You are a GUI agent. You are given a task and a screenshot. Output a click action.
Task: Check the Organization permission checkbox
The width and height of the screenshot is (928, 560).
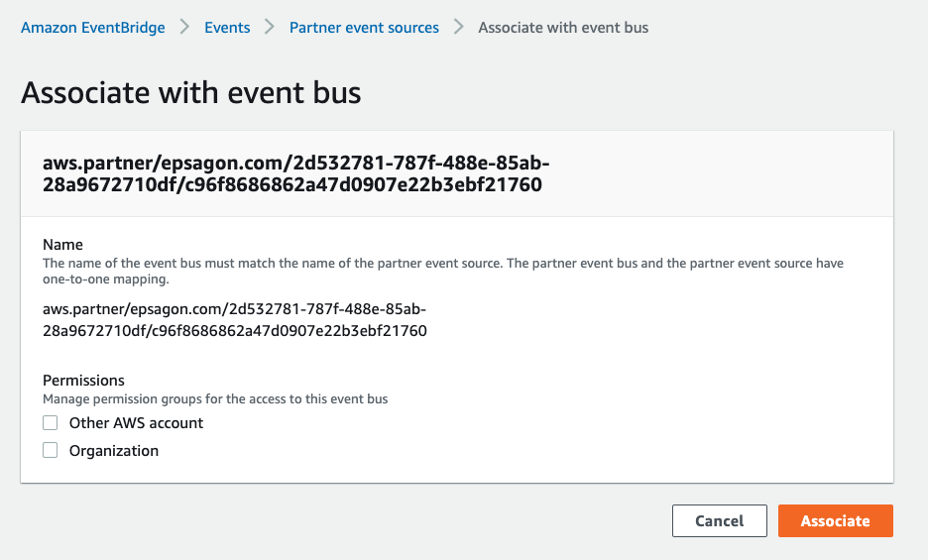pyautogui.click(x=51, y=451)
